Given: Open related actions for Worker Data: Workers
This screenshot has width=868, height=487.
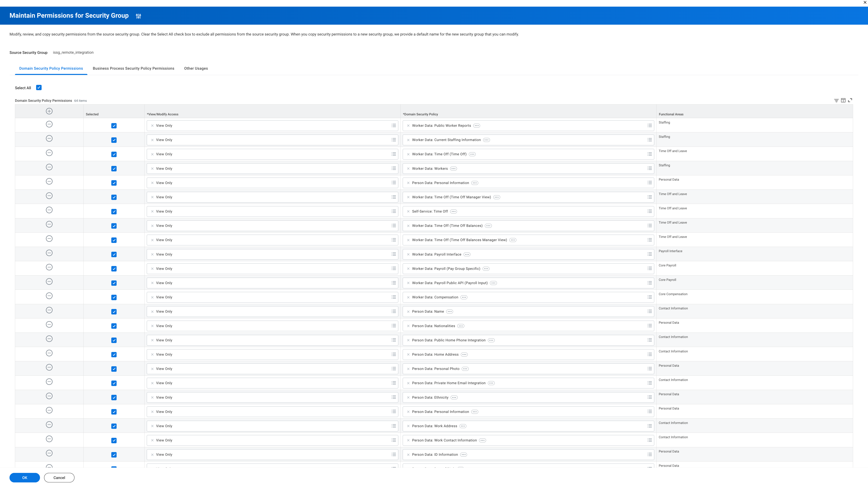Looking at the screenshot, I should (454, 169).
